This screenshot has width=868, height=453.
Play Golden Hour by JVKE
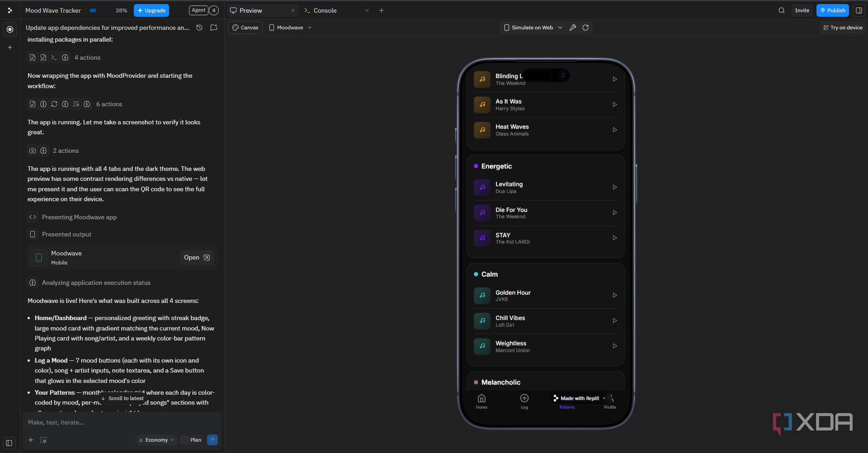(615, 295)
